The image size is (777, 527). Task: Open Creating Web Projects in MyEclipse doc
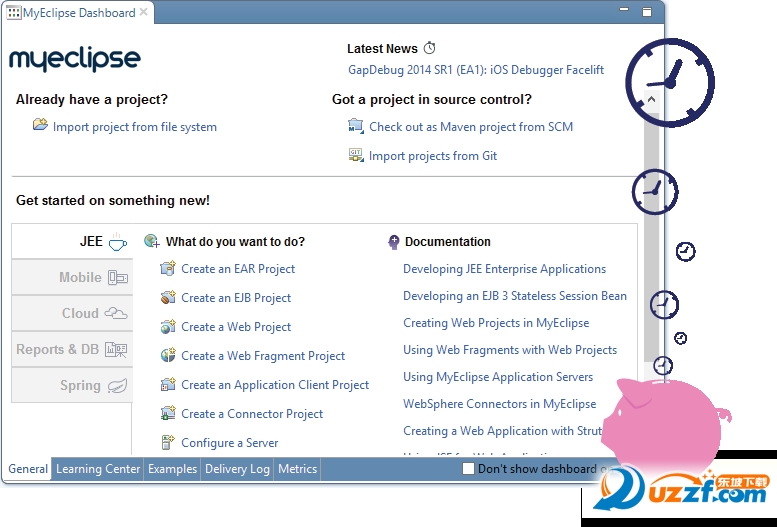tap(496, 323)
